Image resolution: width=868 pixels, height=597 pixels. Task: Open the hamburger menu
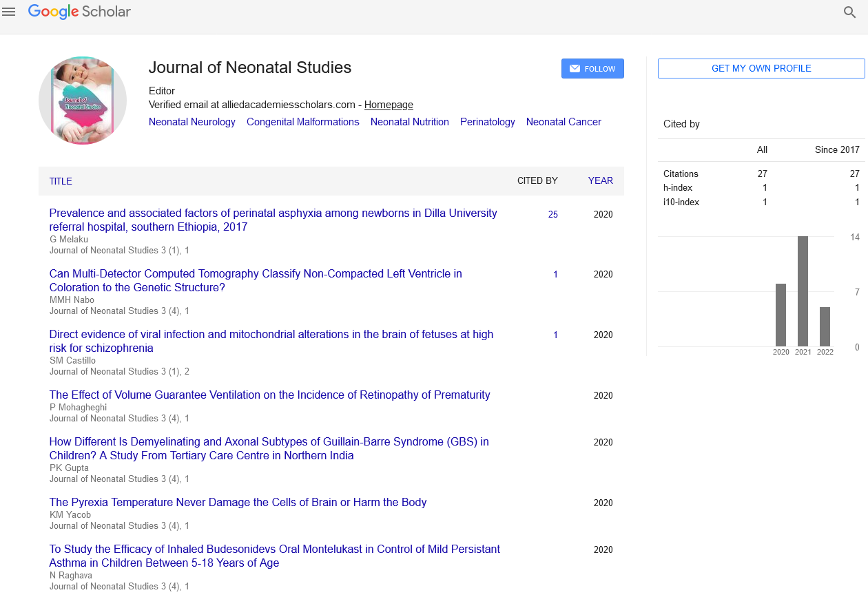tap(9, 12)
